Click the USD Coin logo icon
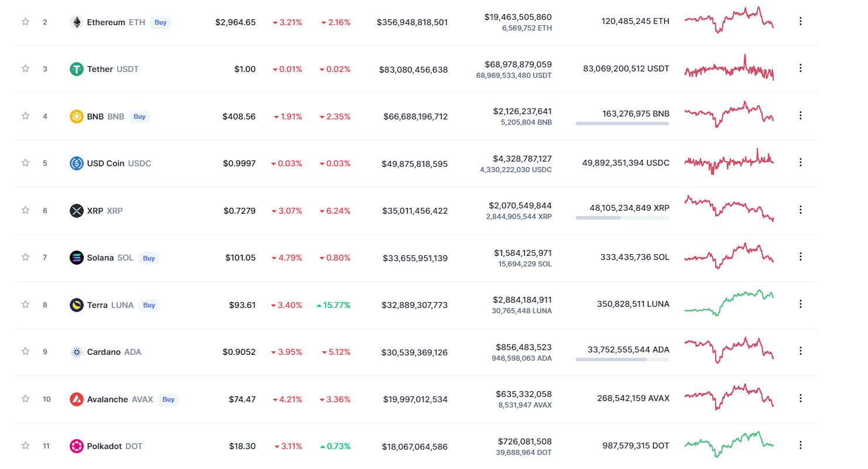868x469 pixels. [x=77, y=163]
